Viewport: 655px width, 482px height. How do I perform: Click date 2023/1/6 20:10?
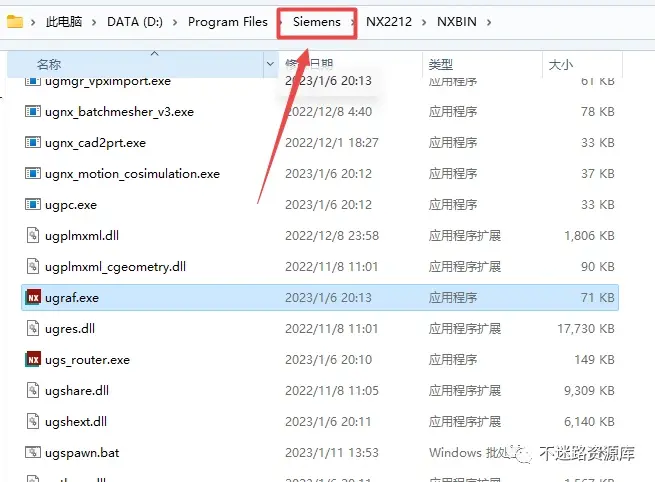(x=328, y=360)
